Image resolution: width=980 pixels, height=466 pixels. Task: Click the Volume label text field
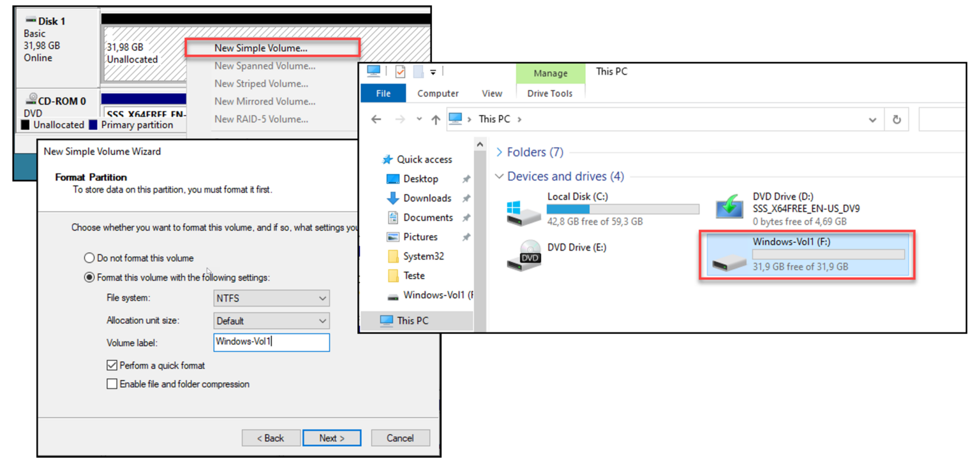(271, 342)
